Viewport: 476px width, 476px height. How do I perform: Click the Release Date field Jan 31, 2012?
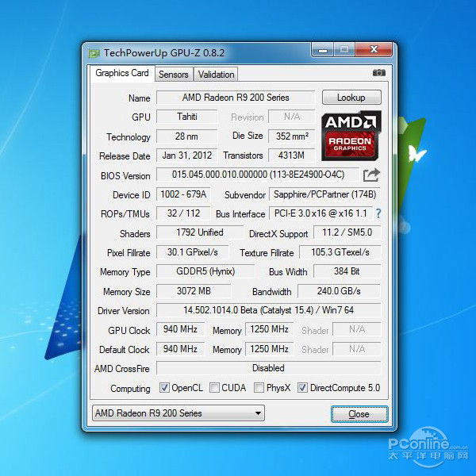coord(187,155)
